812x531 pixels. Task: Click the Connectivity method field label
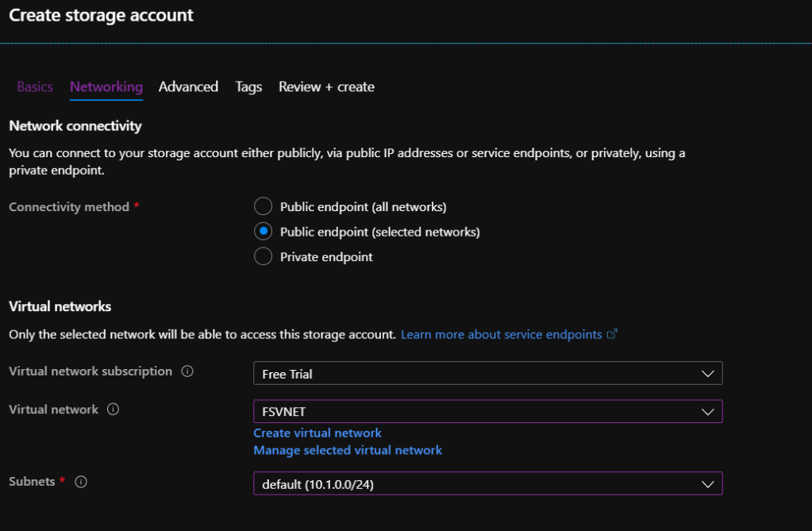click(x=69, y=207)
